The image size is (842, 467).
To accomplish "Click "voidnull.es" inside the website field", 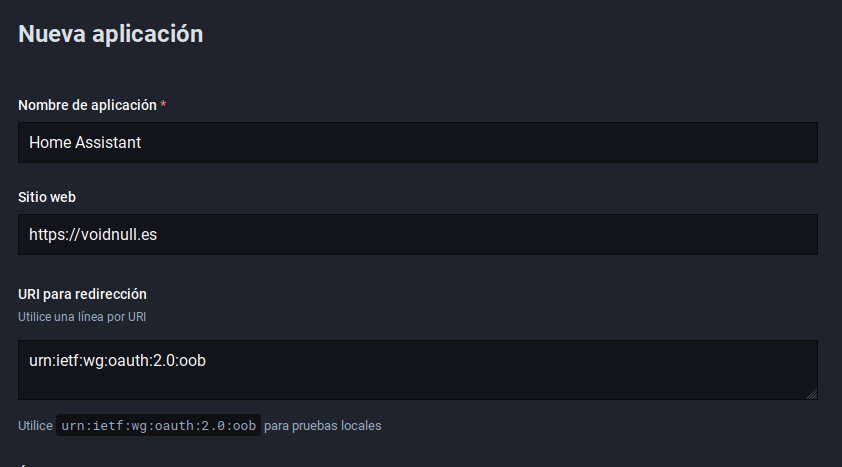I will coord(120,235).
